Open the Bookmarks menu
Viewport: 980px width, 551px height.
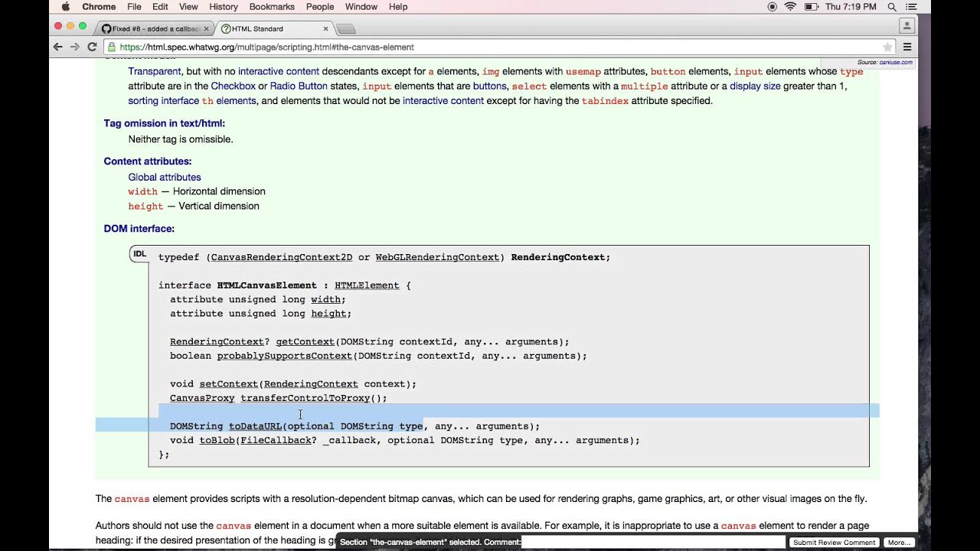click(272, 7)
